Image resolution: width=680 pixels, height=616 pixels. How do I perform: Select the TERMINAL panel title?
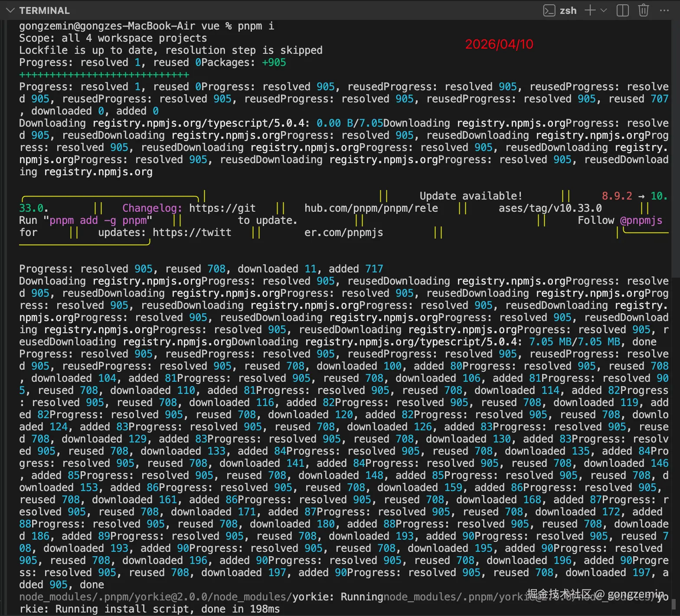(44, 10)
